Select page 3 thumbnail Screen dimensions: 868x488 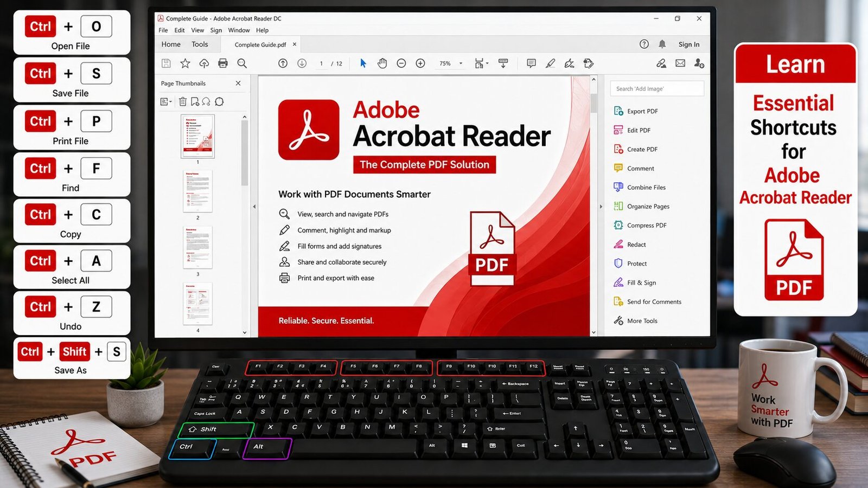pyautogui.click(x=197, y=248)
